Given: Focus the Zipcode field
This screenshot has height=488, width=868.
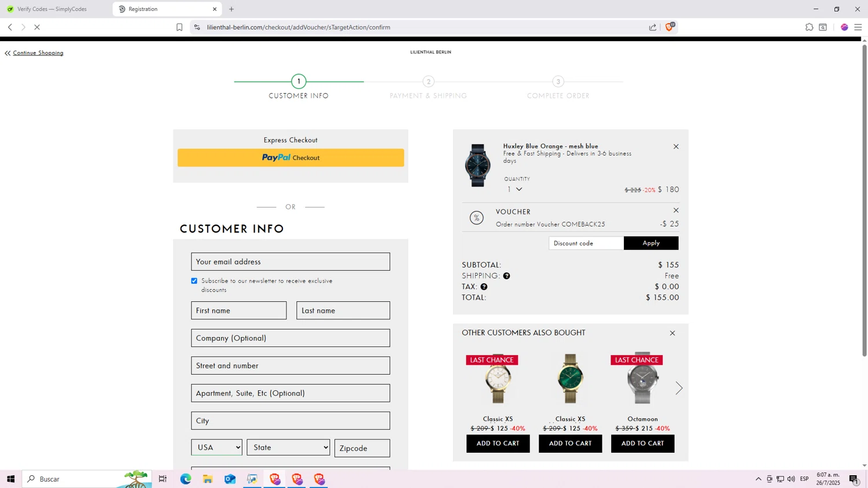Looking at the screenshot, I should pos(362,448).
